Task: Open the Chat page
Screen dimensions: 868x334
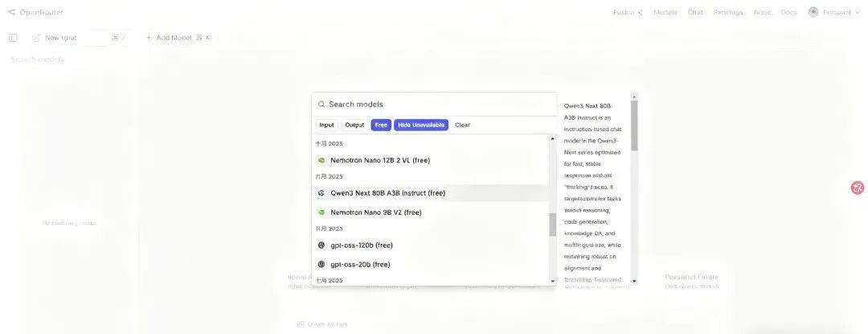Action: coord(695,12)
